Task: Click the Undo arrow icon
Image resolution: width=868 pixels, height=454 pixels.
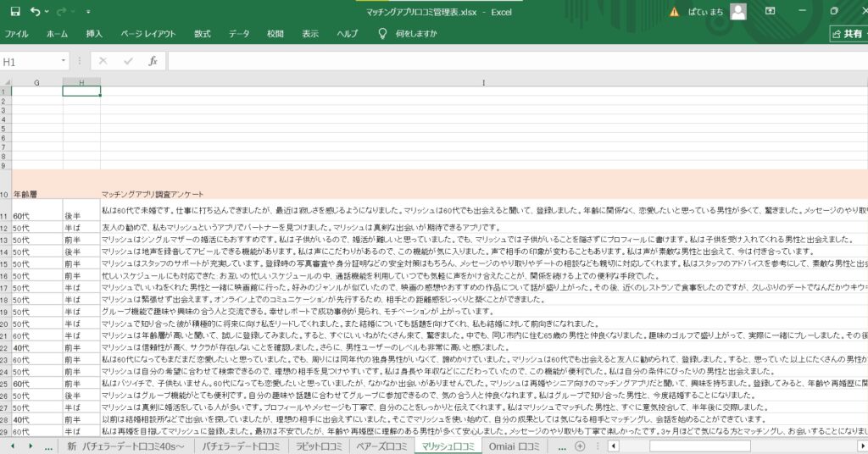Action: click(36, 12)
